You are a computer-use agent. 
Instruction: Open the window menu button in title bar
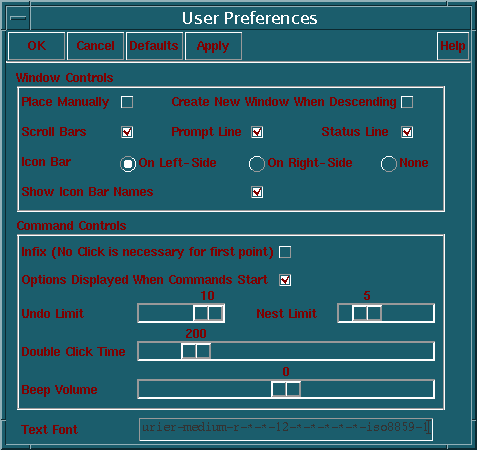18,18
